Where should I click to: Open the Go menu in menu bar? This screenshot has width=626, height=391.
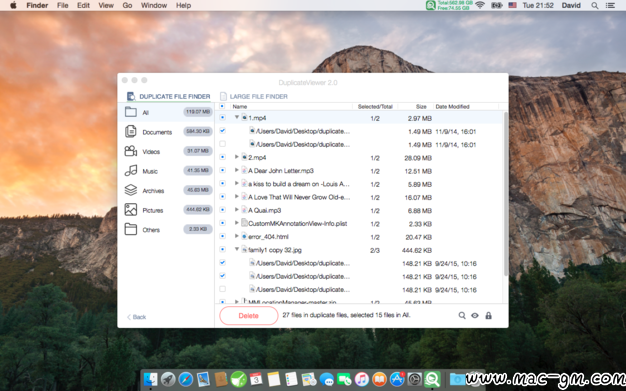127,5
